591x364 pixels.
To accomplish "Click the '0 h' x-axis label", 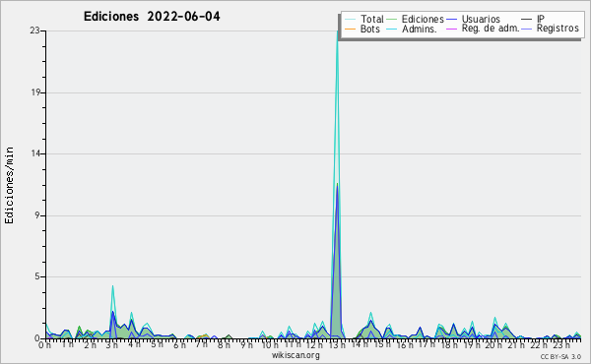I will click(x=44, y=344).
